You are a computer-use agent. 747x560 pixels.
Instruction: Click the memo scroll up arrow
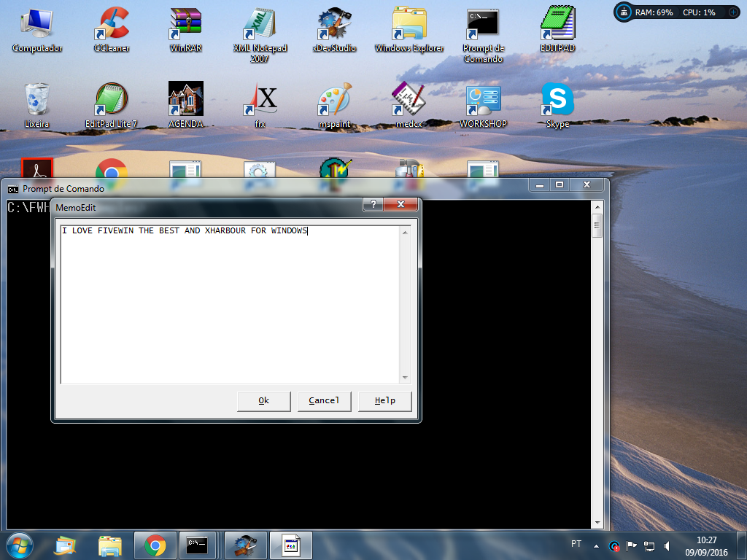[x=405, y=233]
